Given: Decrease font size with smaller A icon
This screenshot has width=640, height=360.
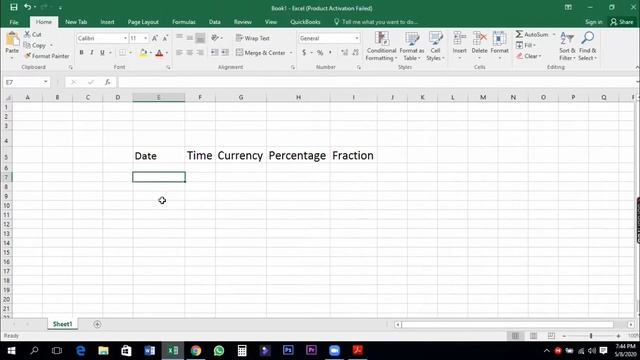Looking at the screenshot, I should 165,38.
